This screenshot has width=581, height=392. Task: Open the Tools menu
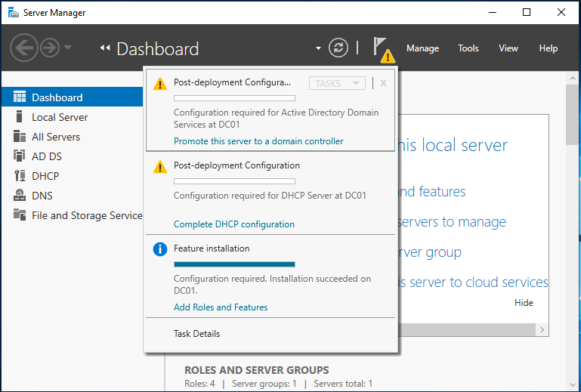click(x=468, y=48)
